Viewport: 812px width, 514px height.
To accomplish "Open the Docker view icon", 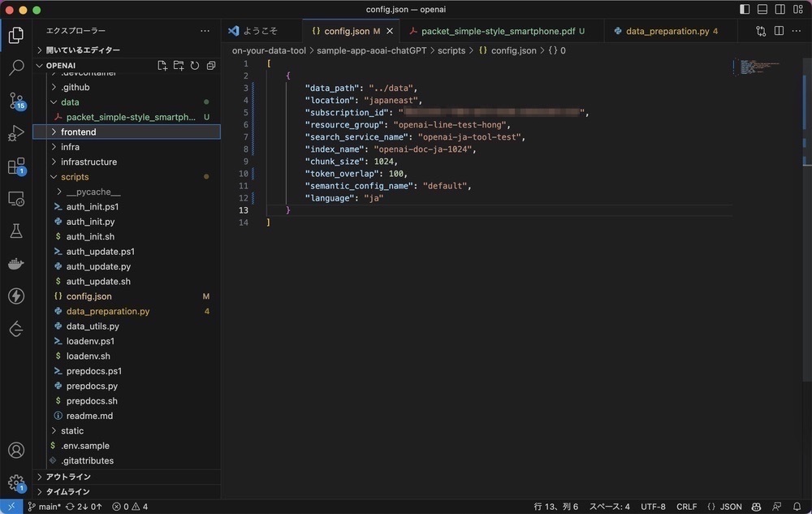I will pyautogui.click(x=16, y=263).
